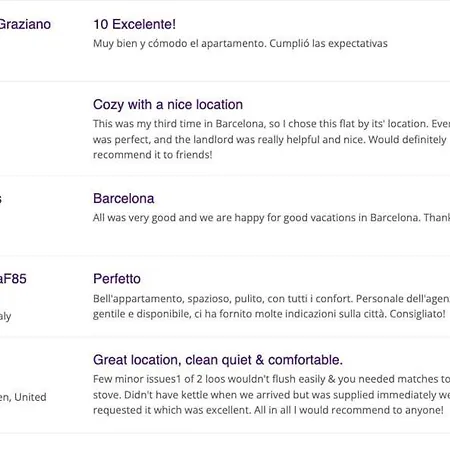Click reviewer name ending in F85

(13, 279)
